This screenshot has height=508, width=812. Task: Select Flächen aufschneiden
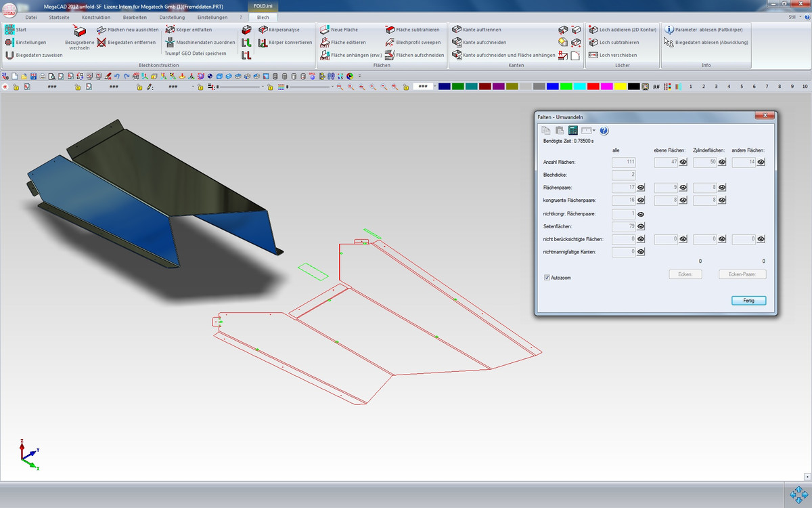tap(415, 55)
